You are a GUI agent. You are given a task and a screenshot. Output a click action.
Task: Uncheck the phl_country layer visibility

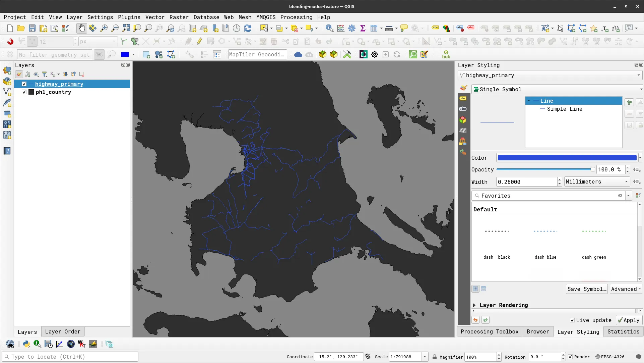(x=24, y=92)
